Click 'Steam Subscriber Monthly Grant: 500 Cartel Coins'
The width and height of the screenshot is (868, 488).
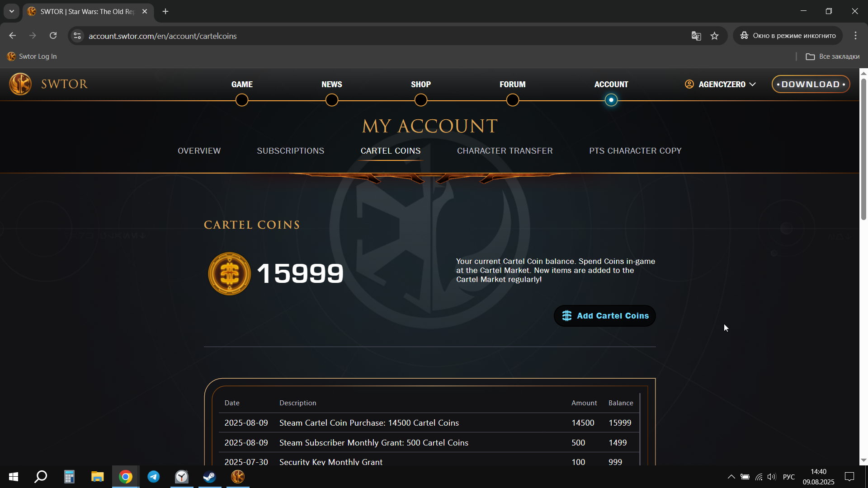[373, 443]
